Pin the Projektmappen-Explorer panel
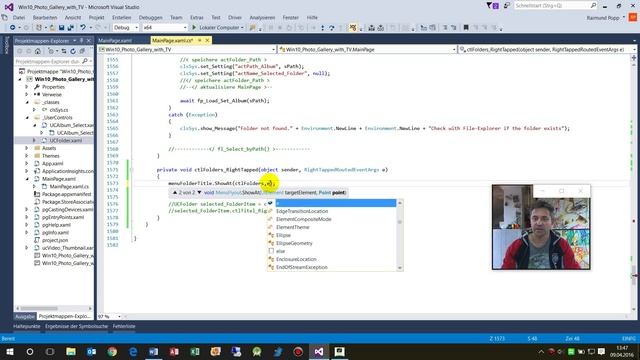 pos(82,40)
